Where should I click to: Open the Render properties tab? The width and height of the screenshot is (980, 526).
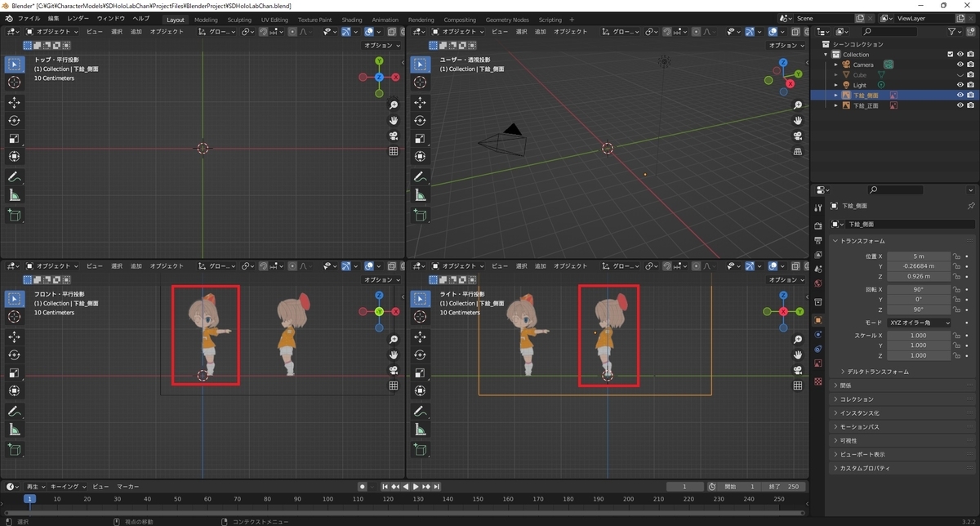pyautogui.click(x=818, y=225)
